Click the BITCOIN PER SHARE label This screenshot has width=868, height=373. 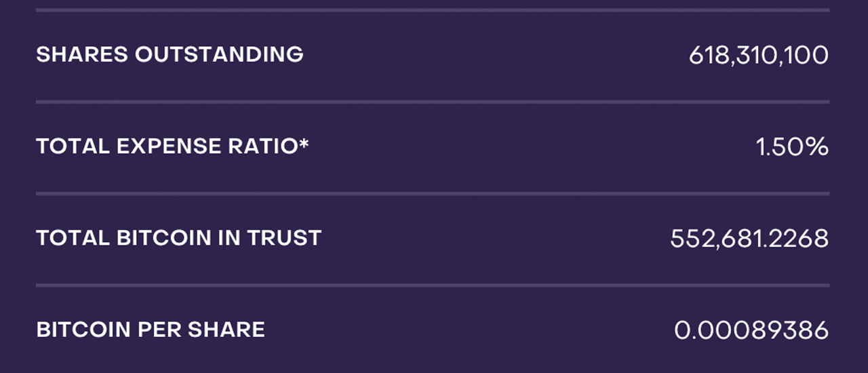point(151,330)
